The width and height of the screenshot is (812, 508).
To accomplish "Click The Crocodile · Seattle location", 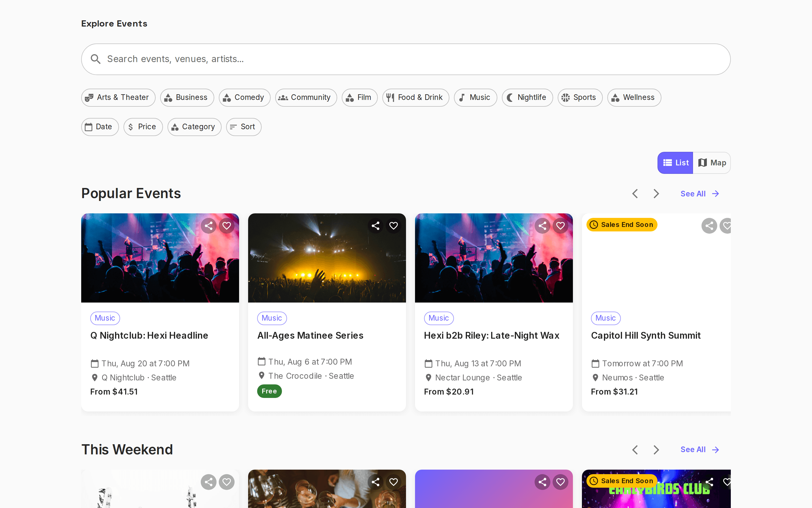I will (311, 376).
